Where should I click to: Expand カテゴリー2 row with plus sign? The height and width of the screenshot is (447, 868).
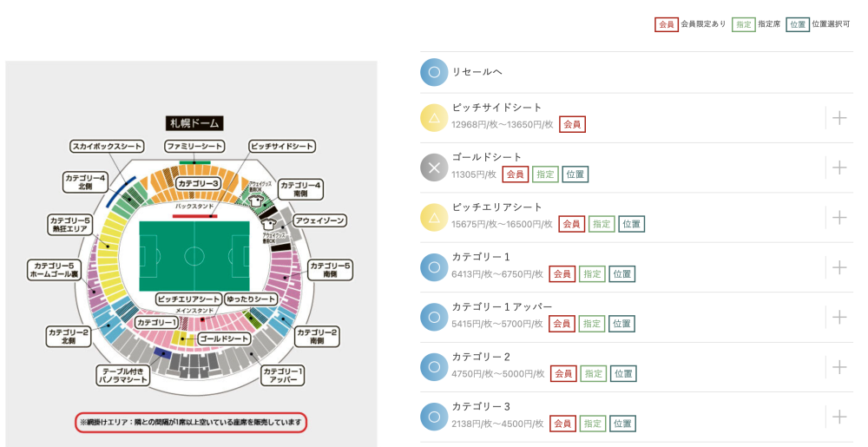pyautogui.click(x=839, y=367)
